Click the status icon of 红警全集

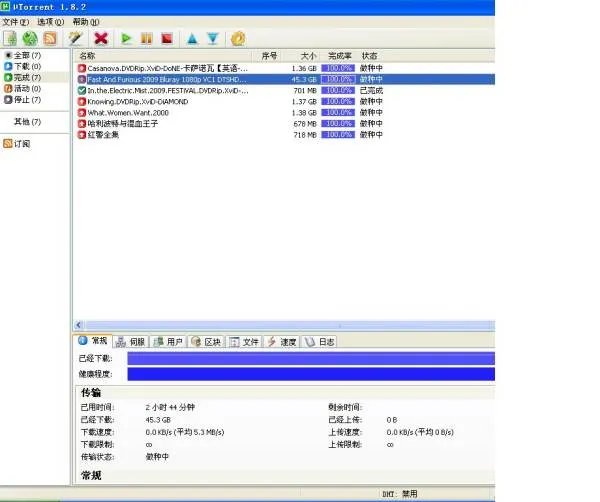tap(82, 135)
